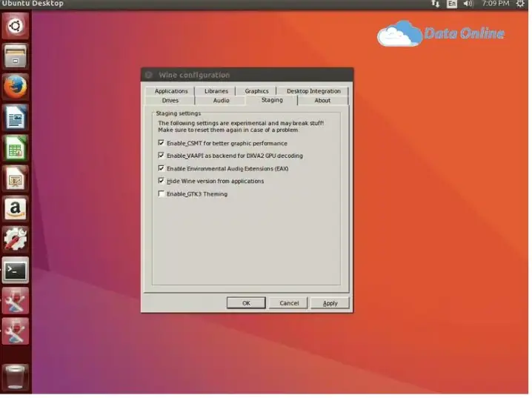Open the sound volume indicator
The image size is (532, 398).
tap(468, 4)
